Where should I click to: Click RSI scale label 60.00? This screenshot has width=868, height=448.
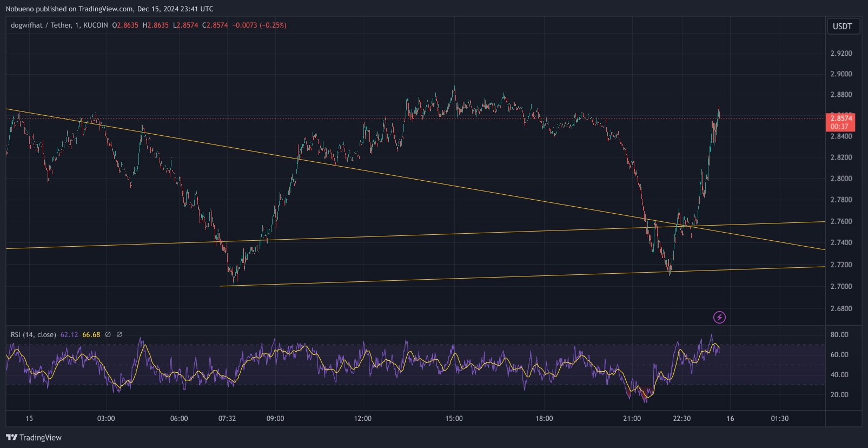[x=839, y=354]
